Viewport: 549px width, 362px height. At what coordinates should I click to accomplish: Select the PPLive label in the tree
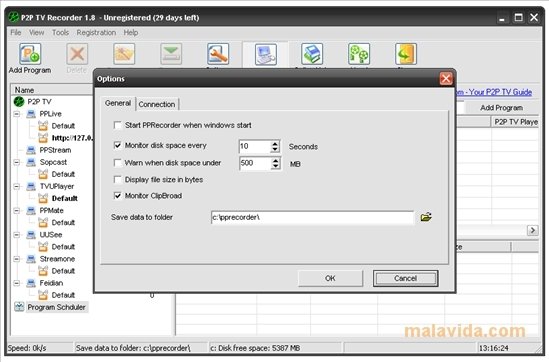coord(50,114)
